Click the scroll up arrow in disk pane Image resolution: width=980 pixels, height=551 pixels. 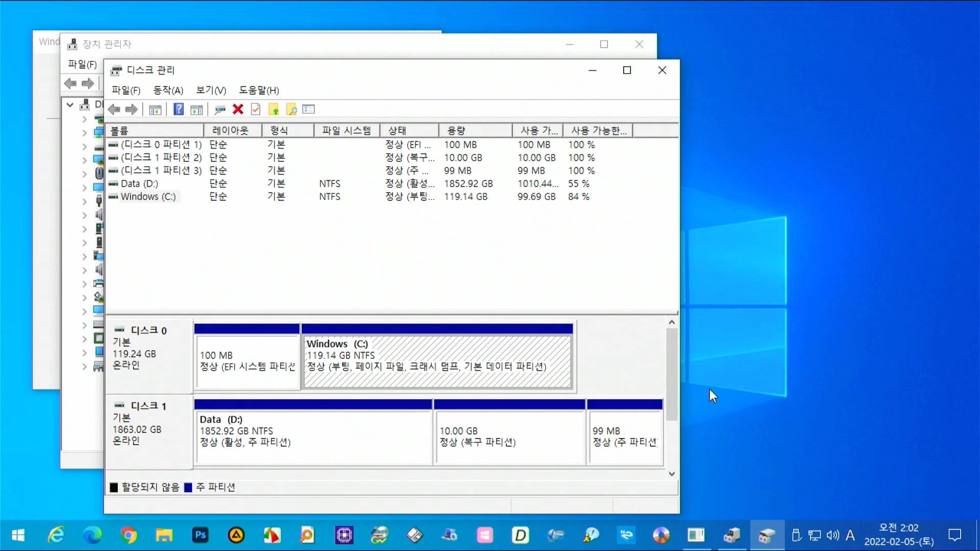coord(672,322)
